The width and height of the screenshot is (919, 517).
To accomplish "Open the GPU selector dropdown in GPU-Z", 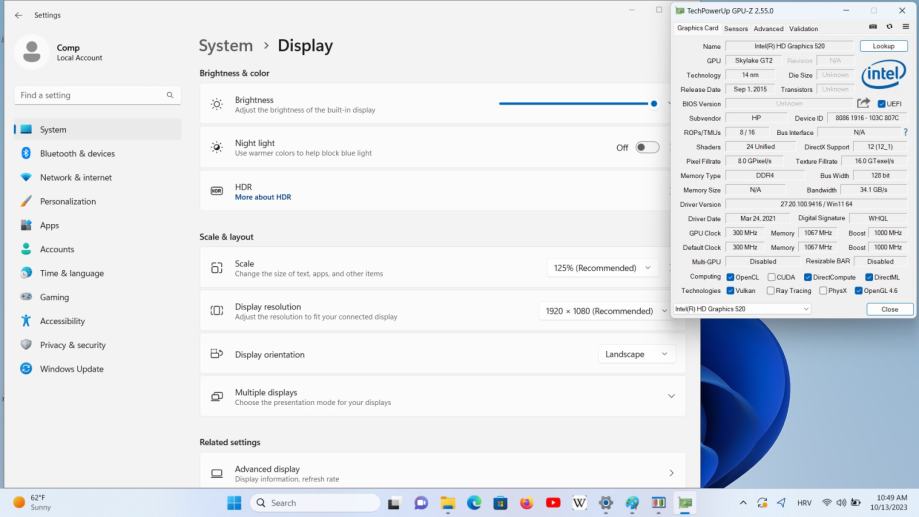I will pyautogui.click(x=743, y=309).
